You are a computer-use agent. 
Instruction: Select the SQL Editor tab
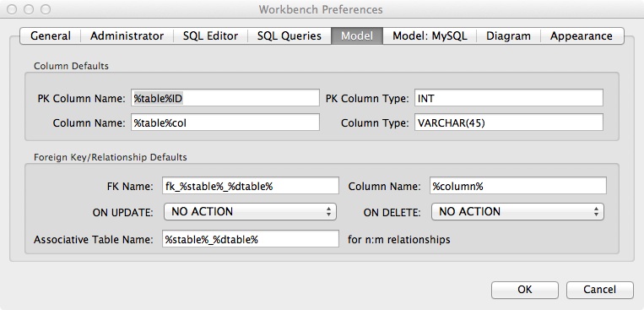click(x=210, y=35)
